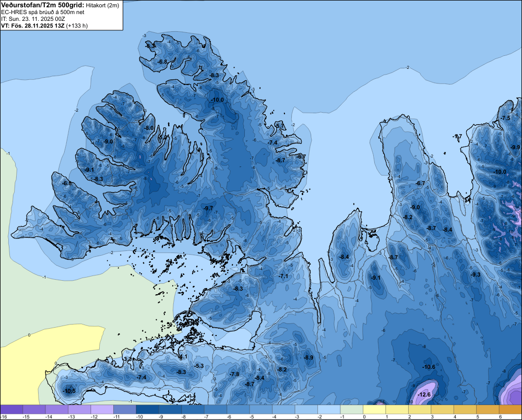522x420 pixels.
Task: Click the '-13' legend scale label
Action: pos(72,417)
